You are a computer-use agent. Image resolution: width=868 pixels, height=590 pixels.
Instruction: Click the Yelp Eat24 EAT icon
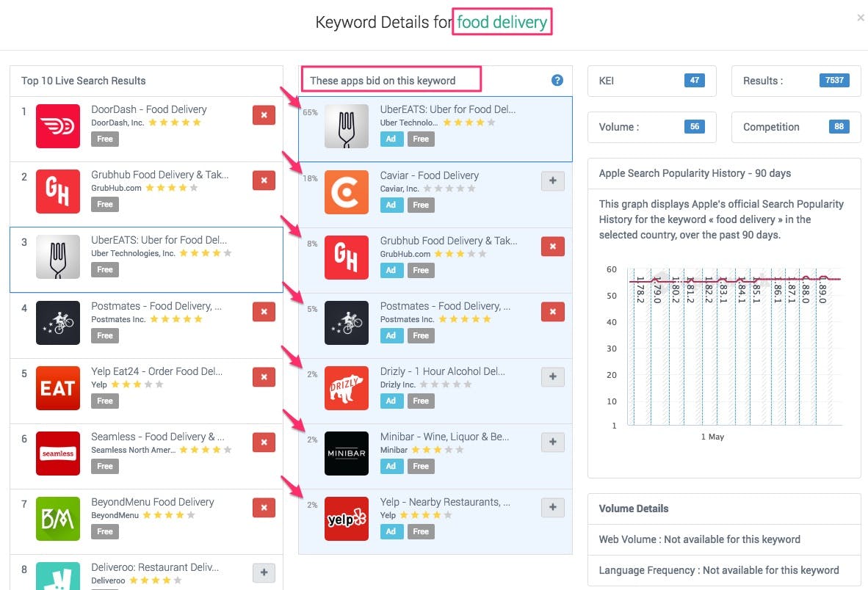click(x=58, y=387)
